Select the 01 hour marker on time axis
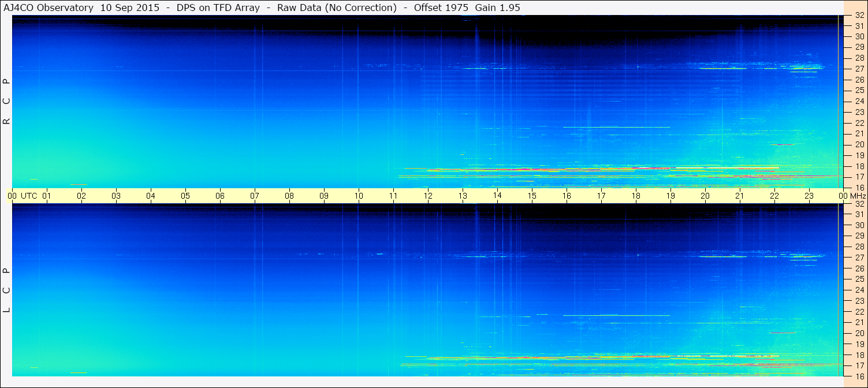This screenshot has width=868, height=388. pos(47,196)
